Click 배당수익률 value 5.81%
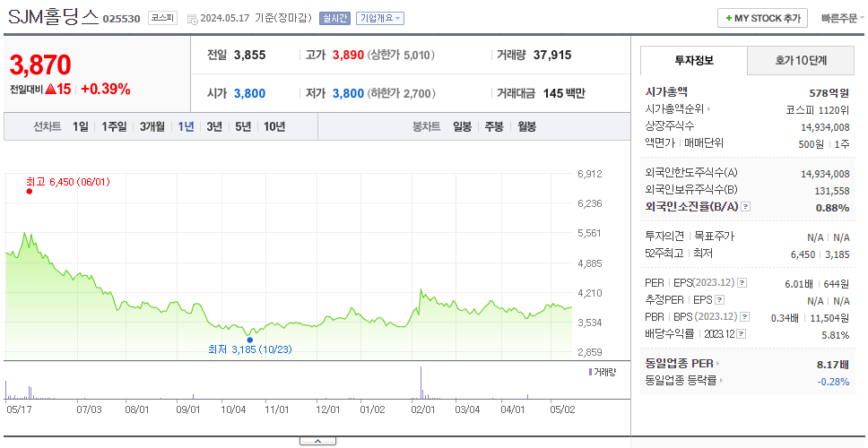Viewport: 868px width, 448px height. 836,335
